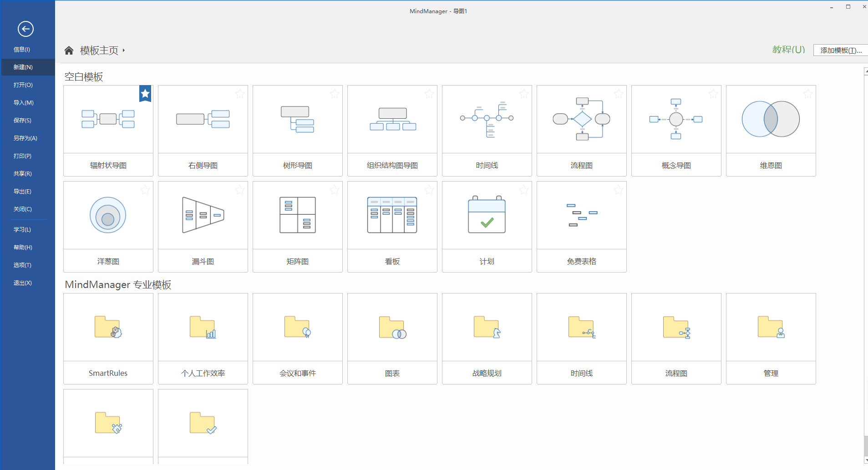The width and height of the screenshot is (868, 470).
Task: Favorite the 树形导图 template star
Action: pos(335,94)
